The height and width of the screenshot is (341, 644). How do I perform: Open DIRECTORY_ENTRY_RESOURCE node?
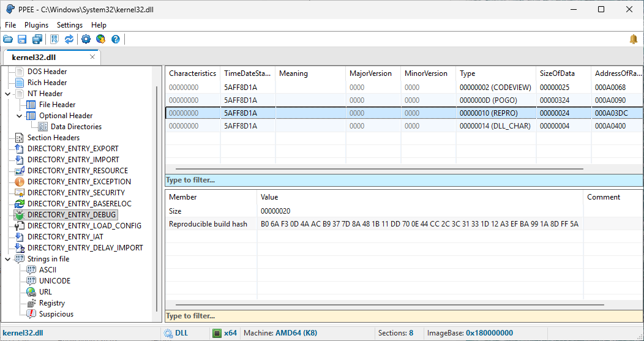78,171
